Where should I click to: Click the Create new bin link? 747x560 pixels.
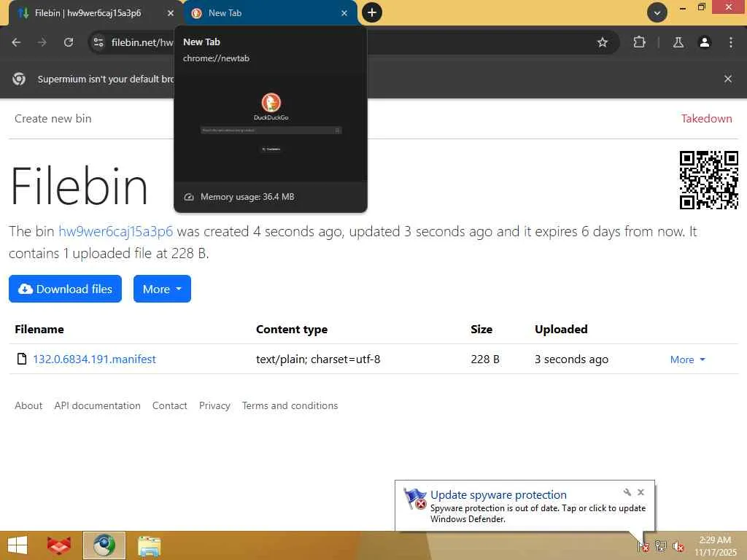53,119
